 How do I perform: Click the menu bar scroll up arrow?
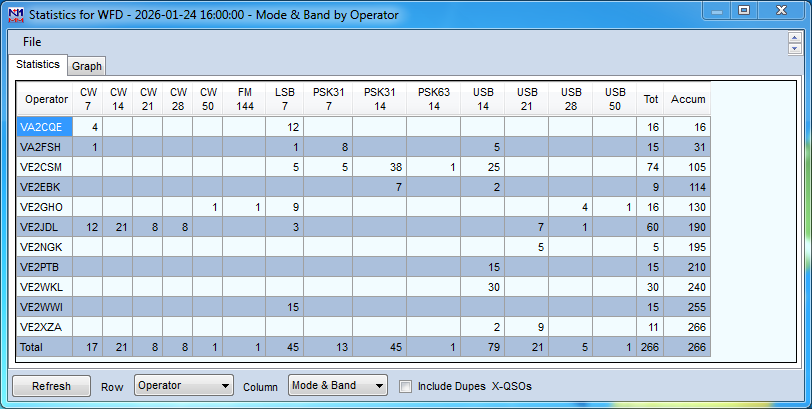click(794, 37)
